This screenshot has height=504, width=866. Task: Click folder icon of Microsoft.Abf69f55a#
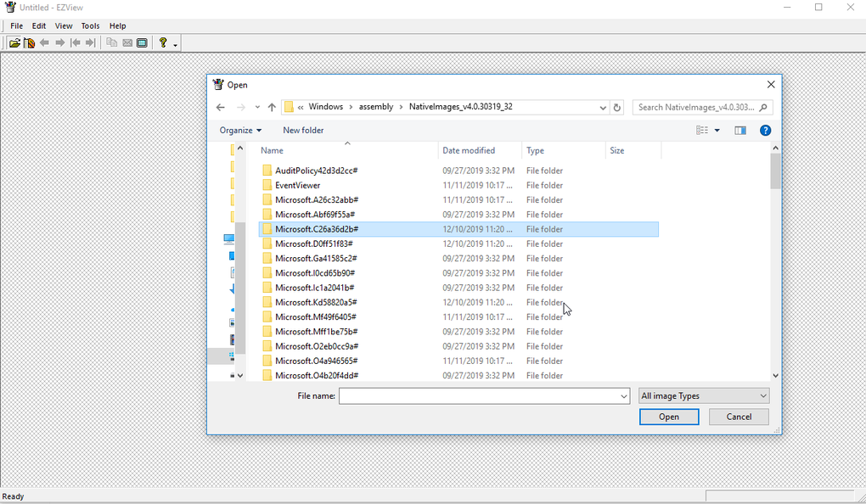267,214
